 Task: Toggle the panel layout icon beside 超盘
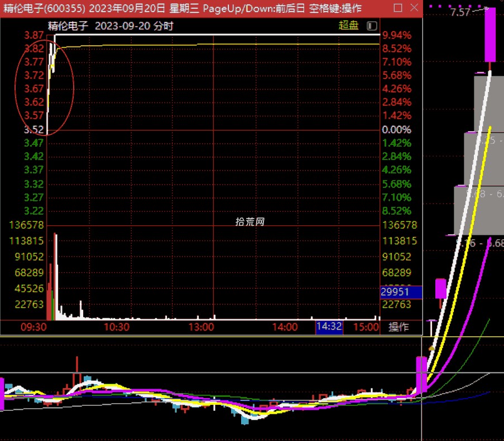372,26
